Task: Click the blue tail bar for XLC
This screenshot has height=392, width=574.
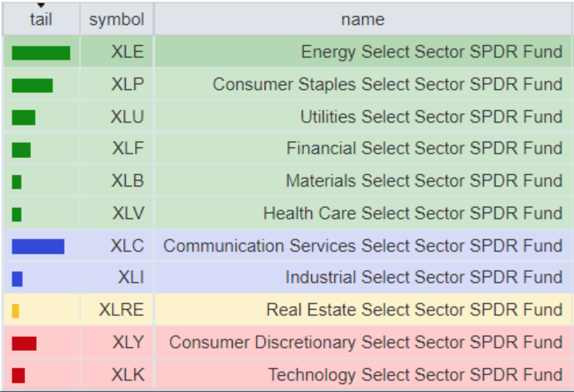Action: click(38, 246)
